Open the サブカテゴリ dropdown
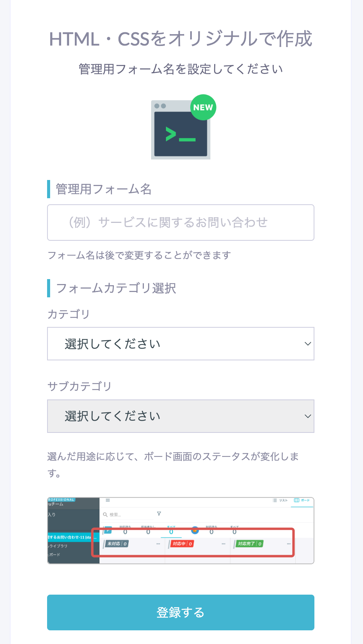The width and height of the screenshot is (363, 644). pos(181,416)
